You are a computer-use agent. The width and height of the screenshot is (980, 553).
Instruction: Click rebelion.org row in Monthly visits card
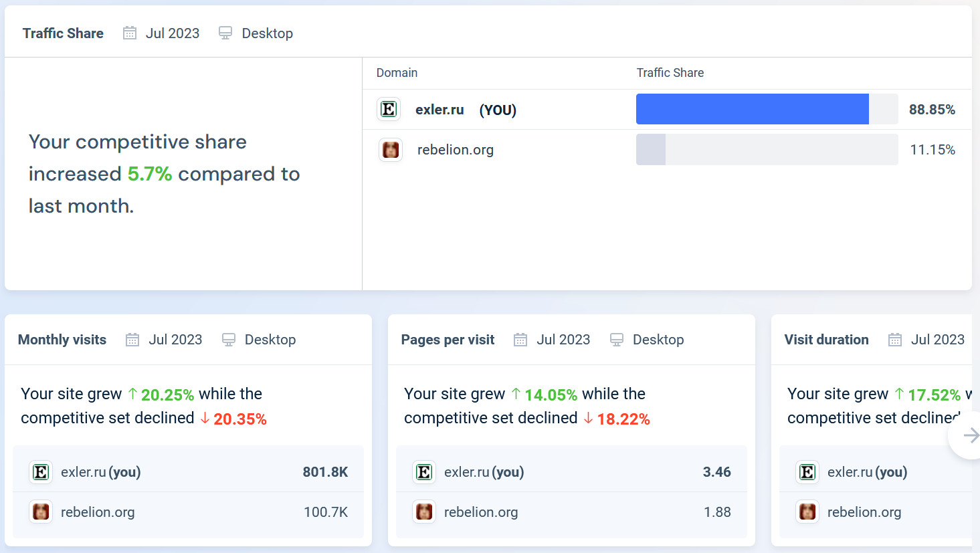coord(188,512)
